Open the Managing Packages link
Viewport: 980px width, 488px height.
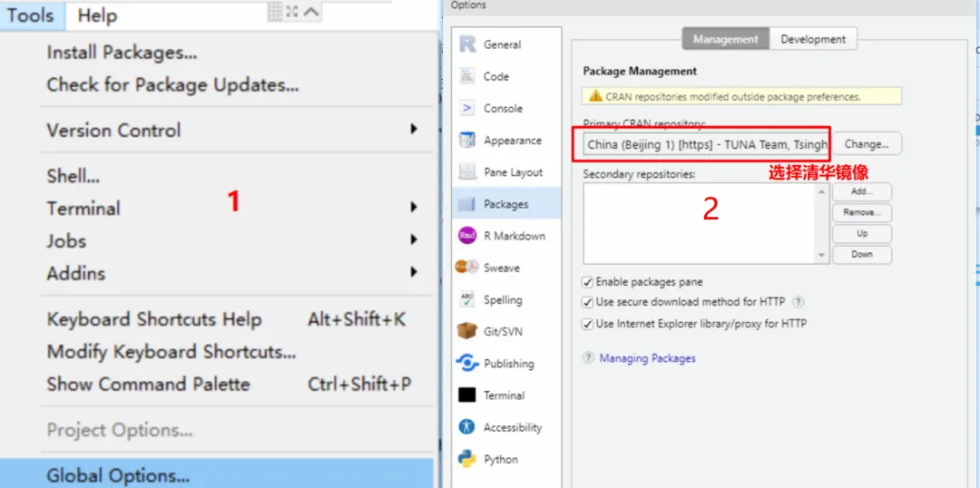(x=648, y=358)
